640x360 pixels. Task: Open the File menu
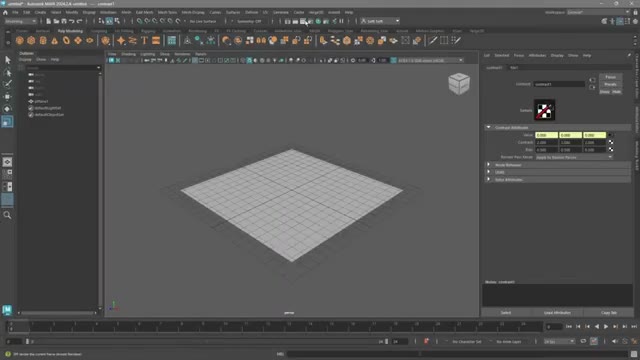click(x=15, y=12)
